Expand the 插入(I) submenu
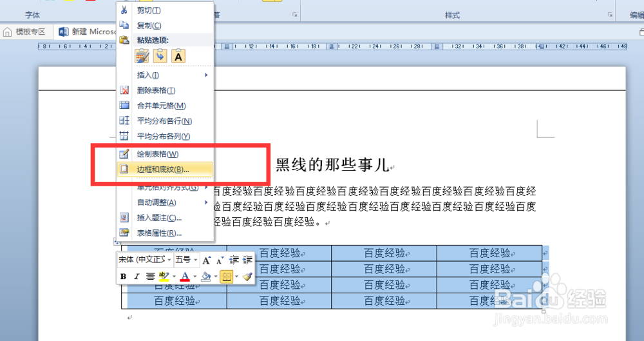The height and width of the screenshot is (341, 644). (165, 75)
